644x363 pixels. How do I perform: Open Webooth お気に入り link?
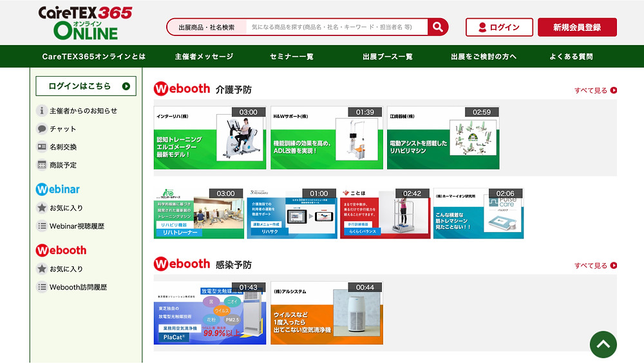click(66, 269)
